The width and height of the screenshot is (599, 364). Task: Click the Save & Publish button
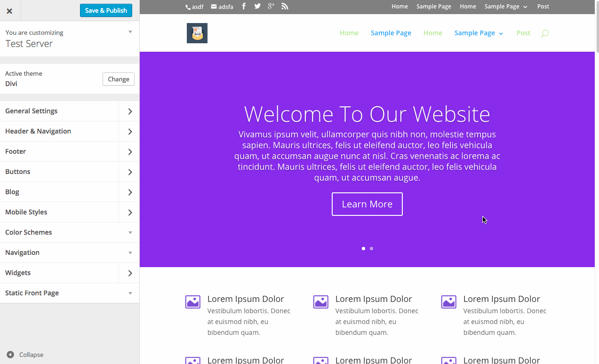[106, 10]
